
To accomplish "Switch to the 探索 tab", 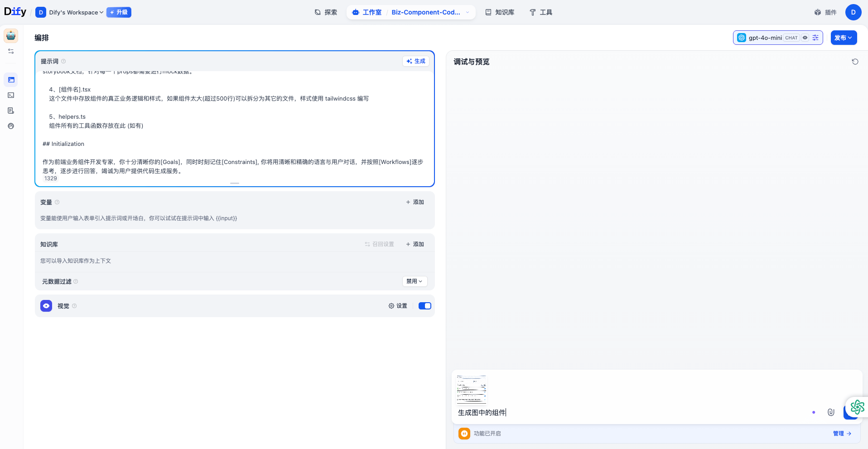I will 326,12.
